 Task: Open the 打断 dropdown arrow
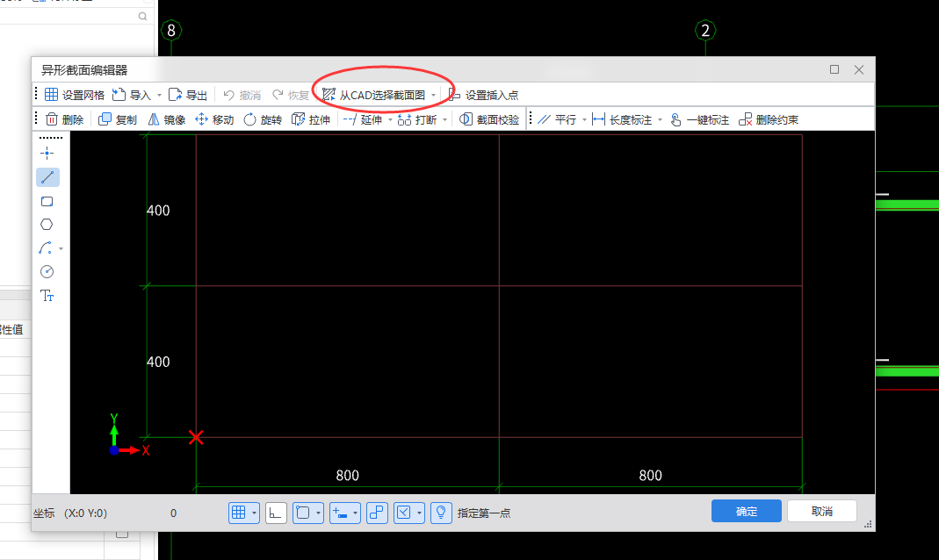pos(445,119)
